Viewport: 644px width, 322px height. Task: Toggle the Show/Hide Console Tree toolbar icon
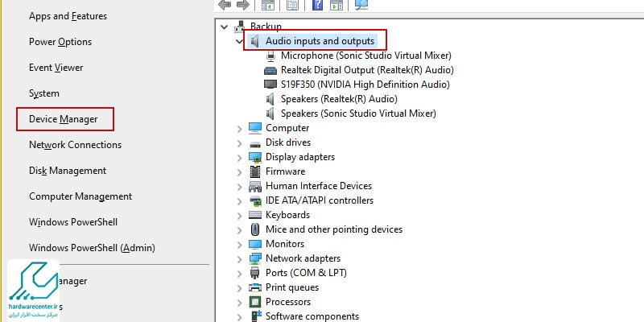click(268, 5)
